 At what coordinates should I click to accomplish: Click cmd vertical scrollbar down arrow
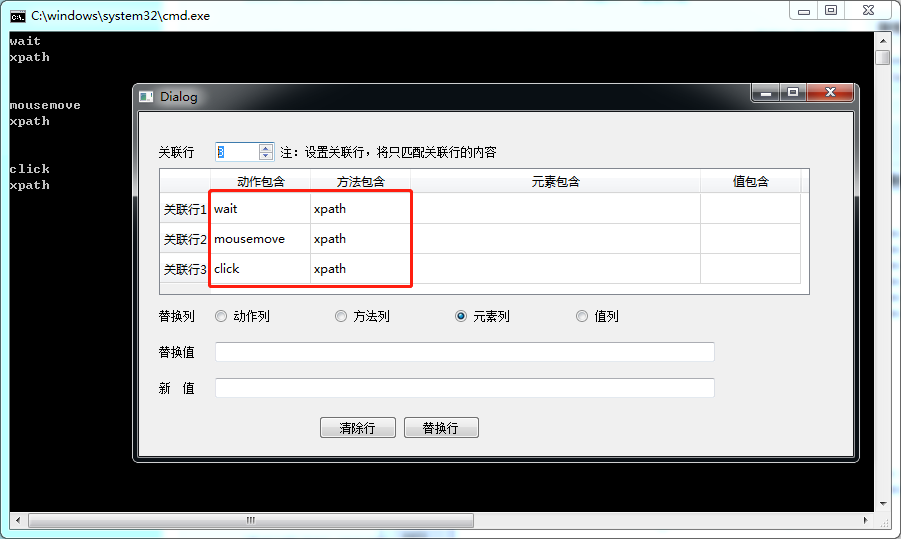[x=883, y=504]
